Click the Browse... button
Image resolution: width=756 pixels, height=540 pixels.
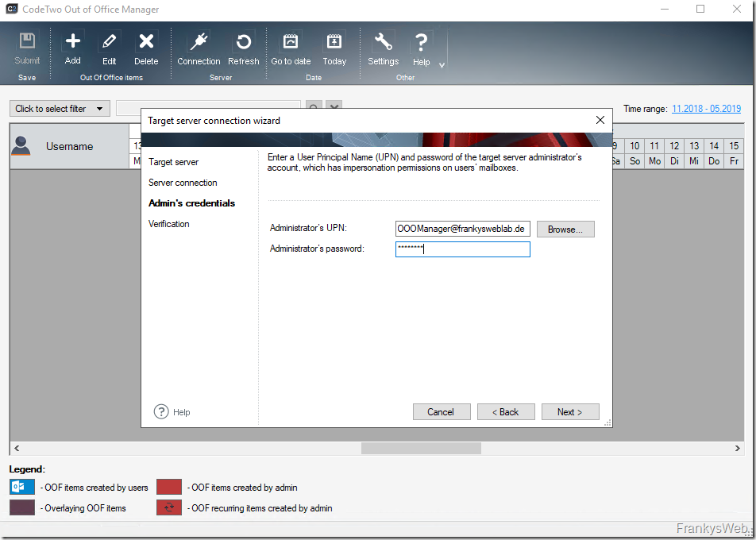click(565, 229)
